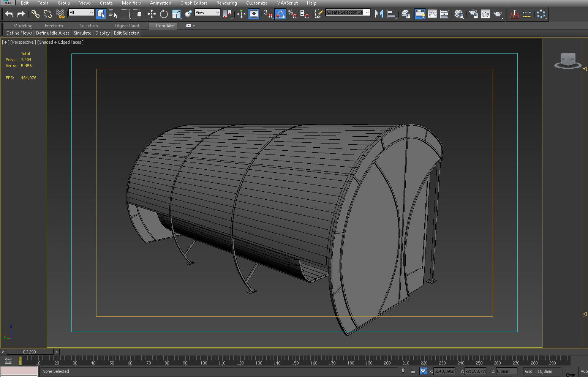The height and width of the screenshot is (377, 588).
Task: Open the Rendering menu
Action: (227, 3)
